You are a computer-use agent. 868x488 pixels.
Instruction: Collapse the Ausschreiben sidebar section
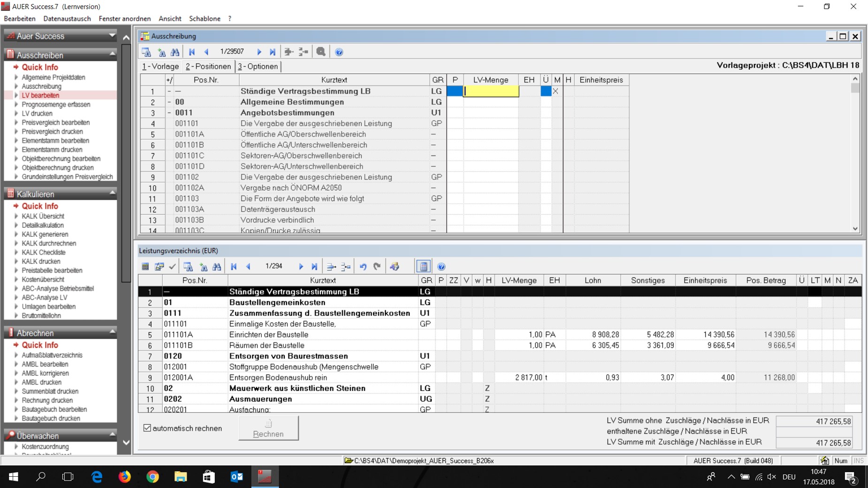coord(112,55)
